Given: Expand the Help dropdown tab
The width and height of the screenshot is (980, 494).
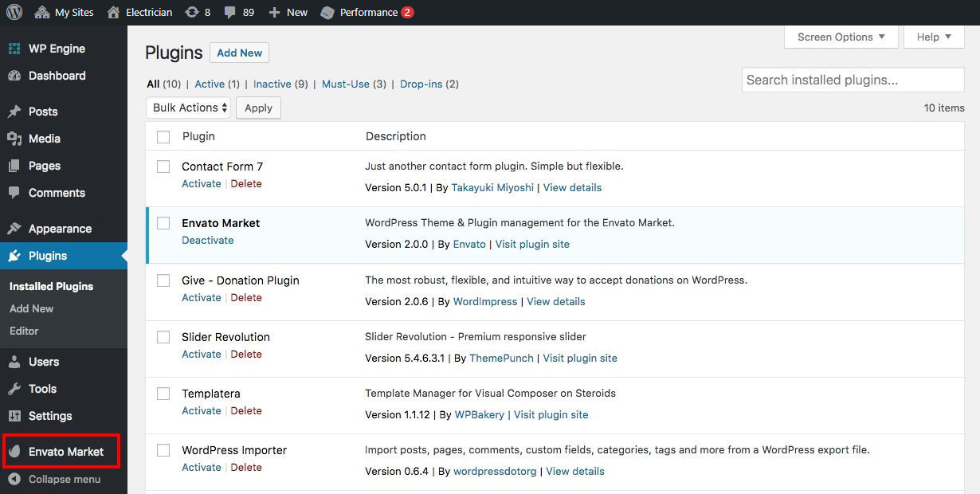Looking at the screenshot, I should [x=933, y=37].
